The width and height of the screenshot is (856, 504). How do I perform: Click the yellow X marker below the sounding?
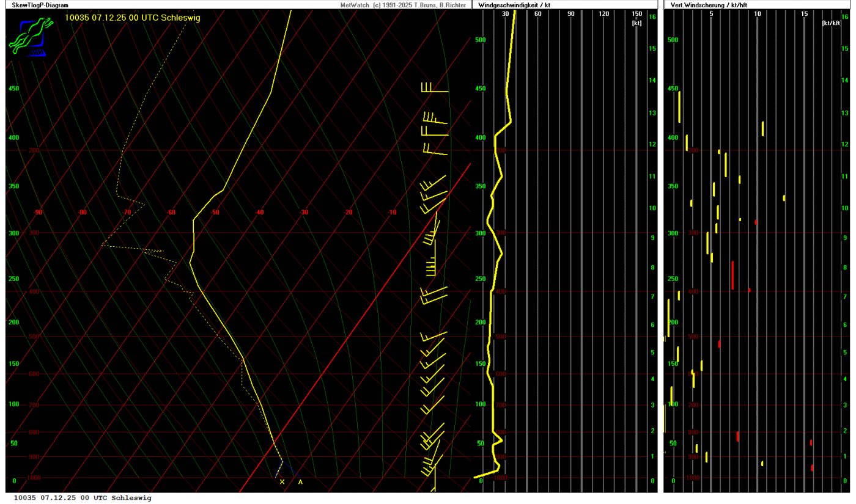[x=282, y=482]
